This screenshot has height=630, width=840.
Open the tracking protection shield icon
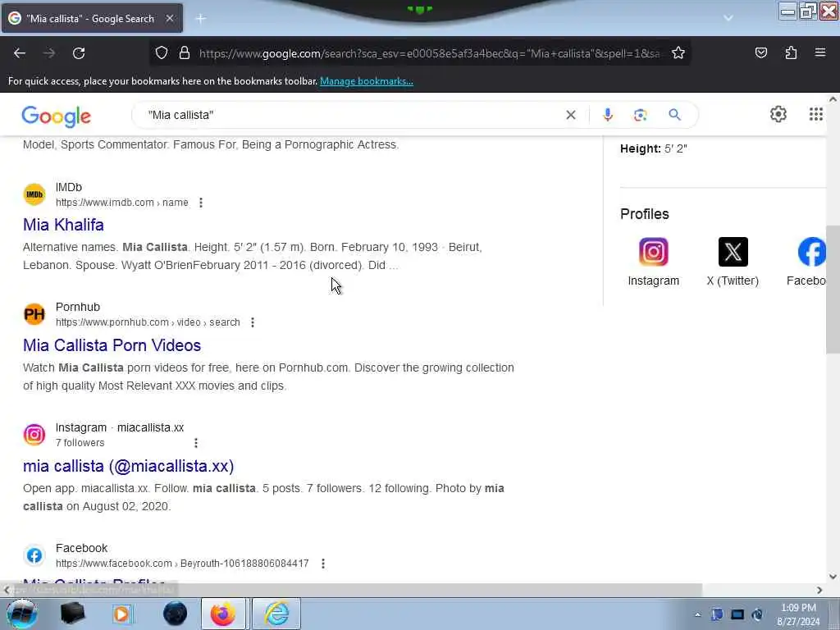click(162, 53)
